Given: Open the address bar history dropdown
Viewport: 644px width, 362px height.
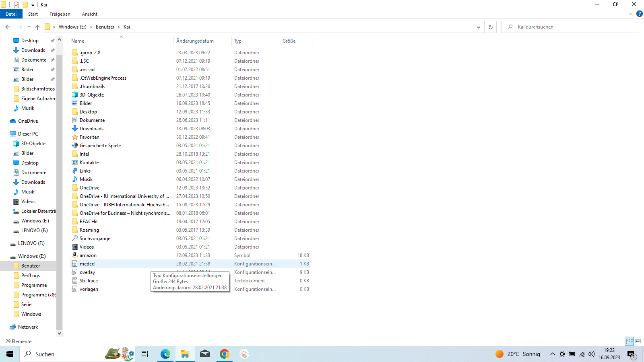Looking at the screenshot, I should click(479, 27).
